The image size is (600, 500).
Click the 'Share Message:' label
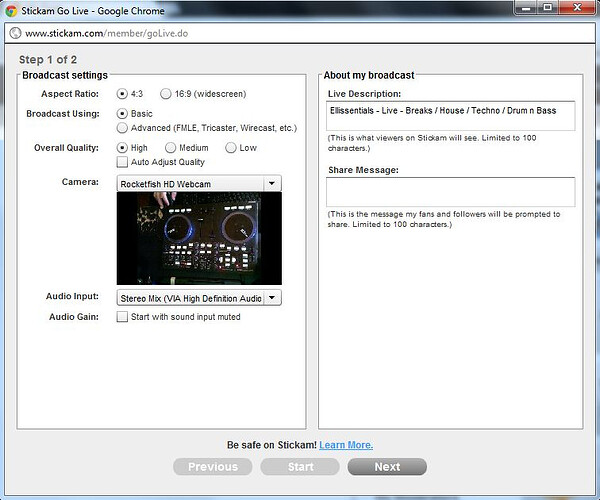(363, 170)
